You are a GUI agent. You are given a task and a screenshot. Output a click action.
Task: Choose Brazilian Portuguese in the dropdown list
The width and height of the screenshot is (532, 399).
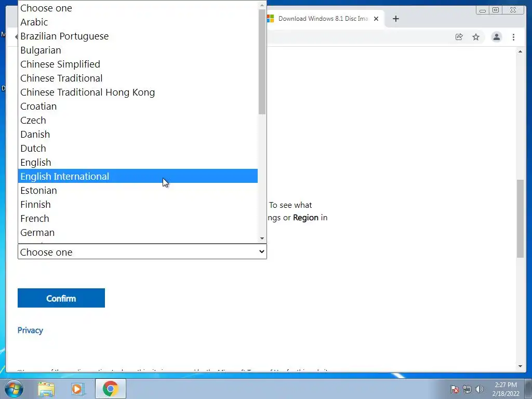click(x=138, y=36)
